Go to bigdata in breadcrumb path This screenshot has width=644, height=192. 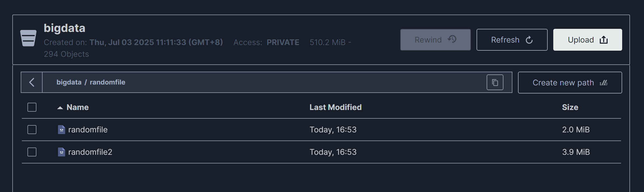69,82
